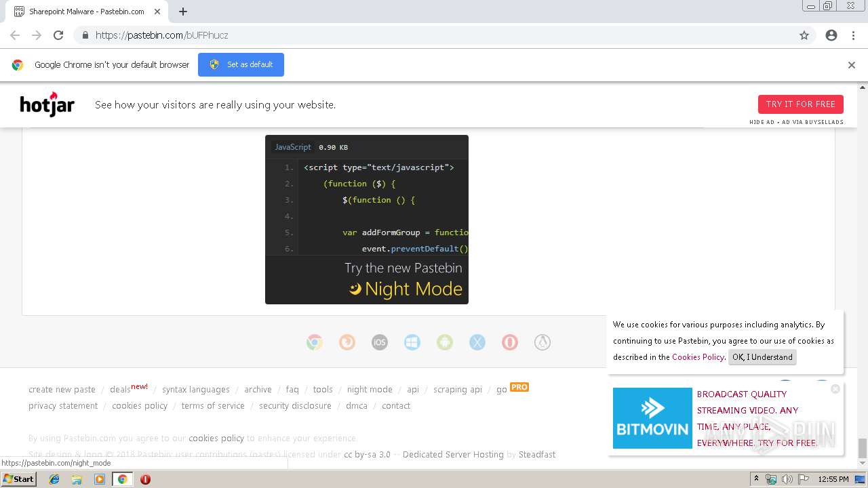Open the create new paste link
This screenshot has height=488, width=868.
pos(62,390)
